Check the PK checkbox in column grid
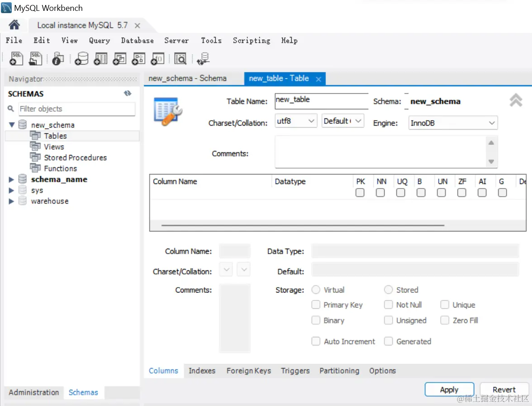The height and width of the screenshot is (406, 532). point(360,193)
